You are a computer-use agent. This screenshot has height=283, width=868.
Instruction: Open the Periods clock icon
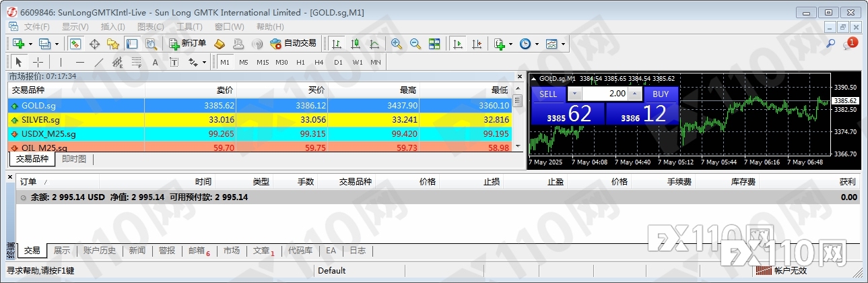[525, 44]
